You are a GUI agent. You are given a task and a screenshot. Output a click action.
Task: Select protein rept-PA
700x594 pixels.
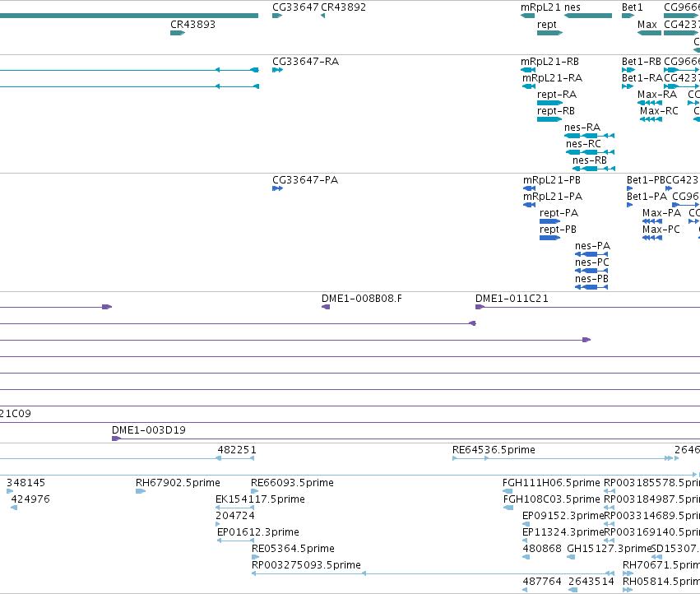coord(549,221)
